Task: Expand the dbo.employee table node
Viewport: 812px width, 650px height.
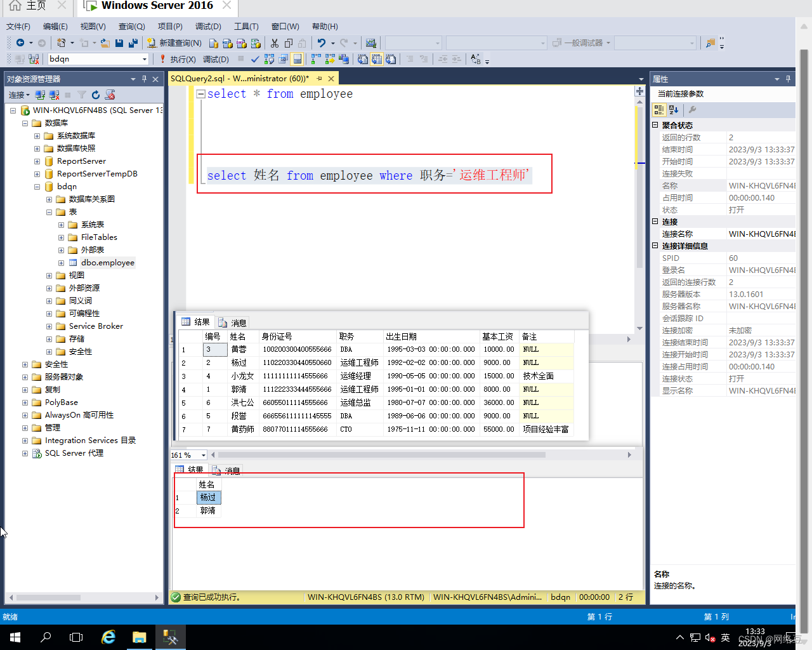Action: coord(61,263)
